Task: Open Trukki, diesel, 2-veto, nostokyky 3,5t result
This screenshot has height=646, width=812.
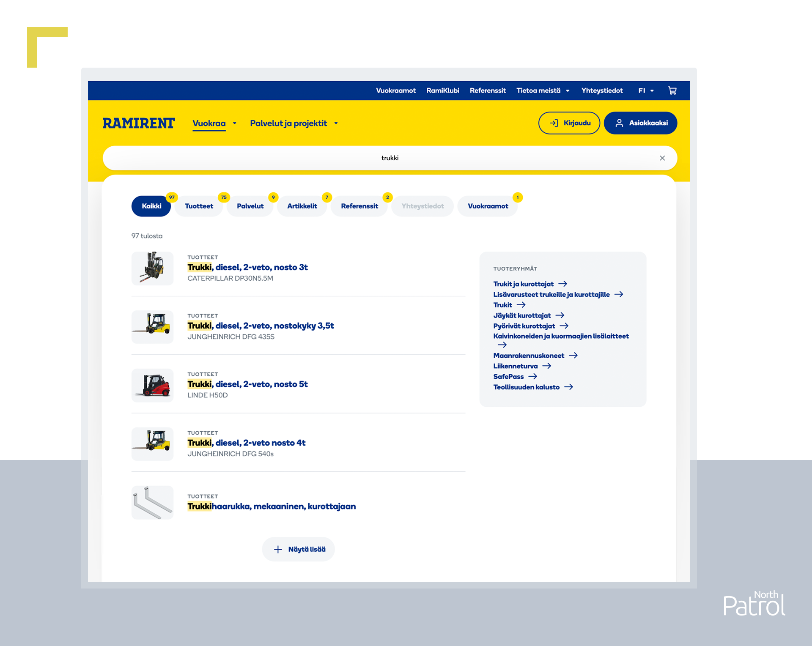Action: (x=261, y=326)
